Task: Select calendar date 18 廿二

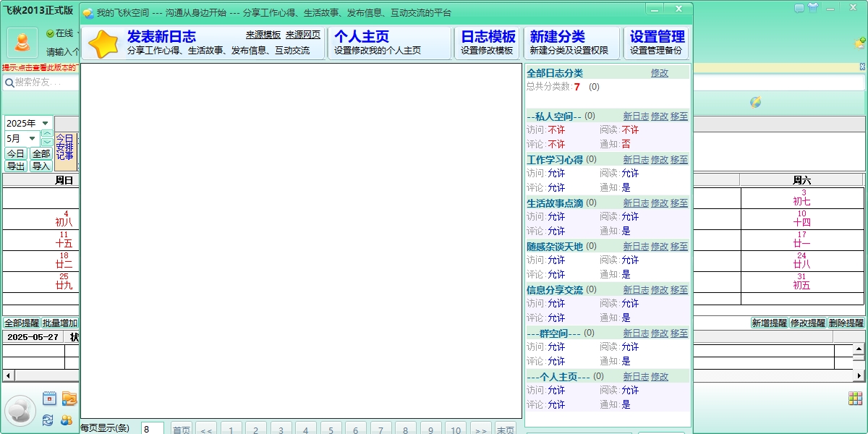Action: tap(64, 260)
